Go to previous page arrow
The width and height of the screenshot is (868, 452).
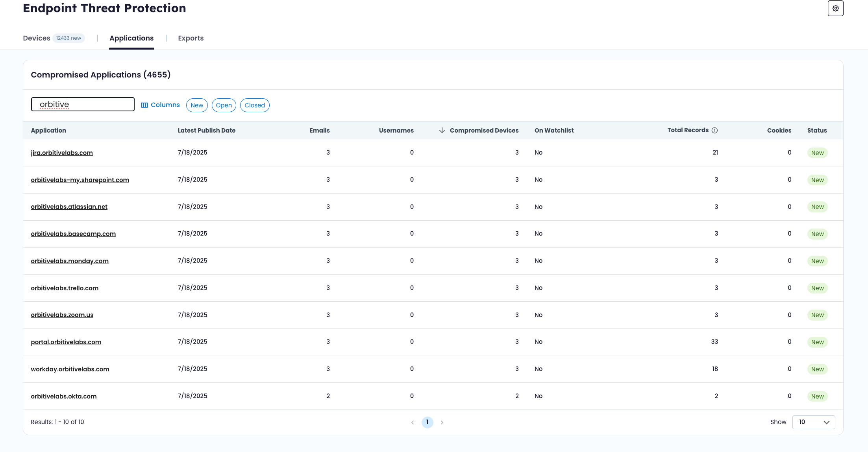413,422
